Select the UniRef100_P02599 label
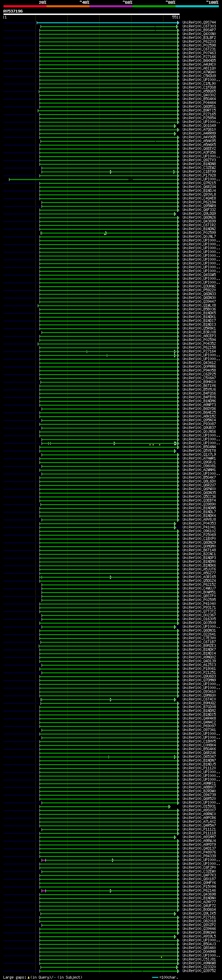The height and width of the screenshot is (980, 222). tap(199, 233)
